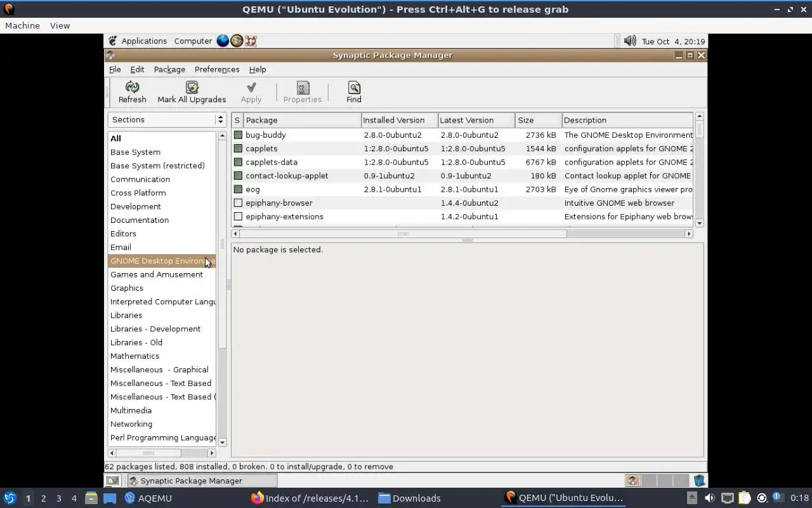
Task: Open the QEMU Machine menu
Action: point(22,25)
